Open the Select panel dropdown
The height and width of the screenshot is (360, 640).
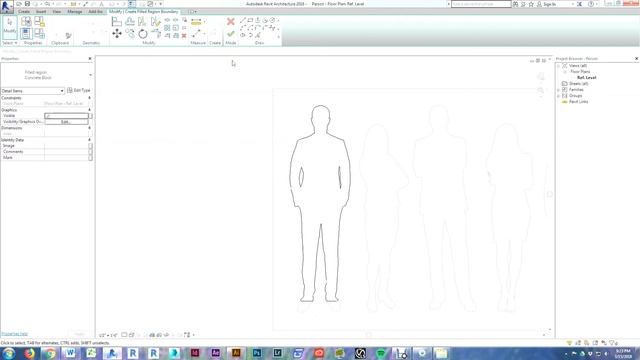tap(10, 43)
